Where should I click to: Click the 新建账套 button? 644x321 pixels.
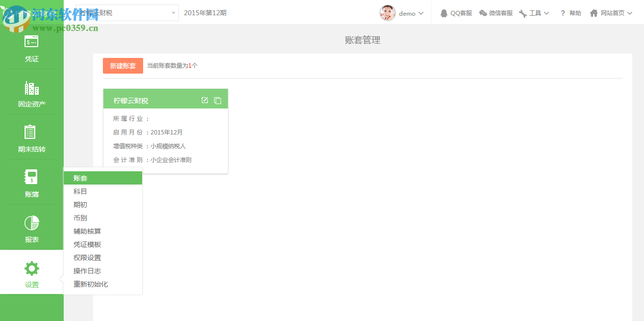click(x=123, y=65)
